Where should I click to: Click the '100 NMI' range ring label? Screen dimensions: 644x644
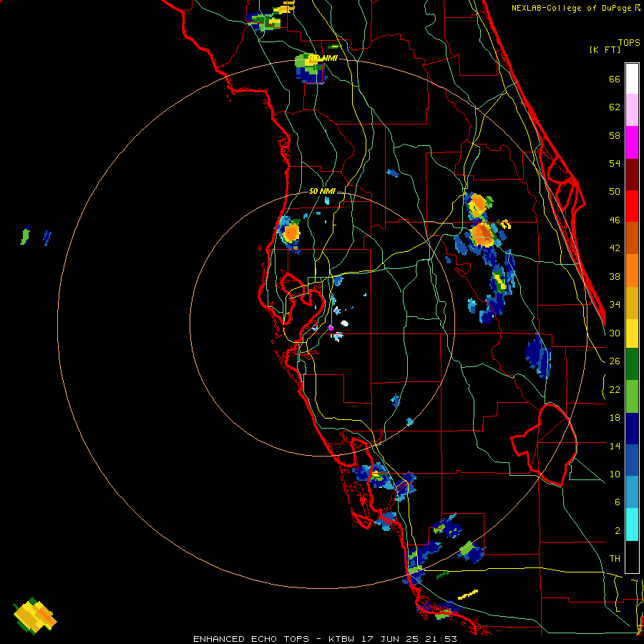pos(323,59)
